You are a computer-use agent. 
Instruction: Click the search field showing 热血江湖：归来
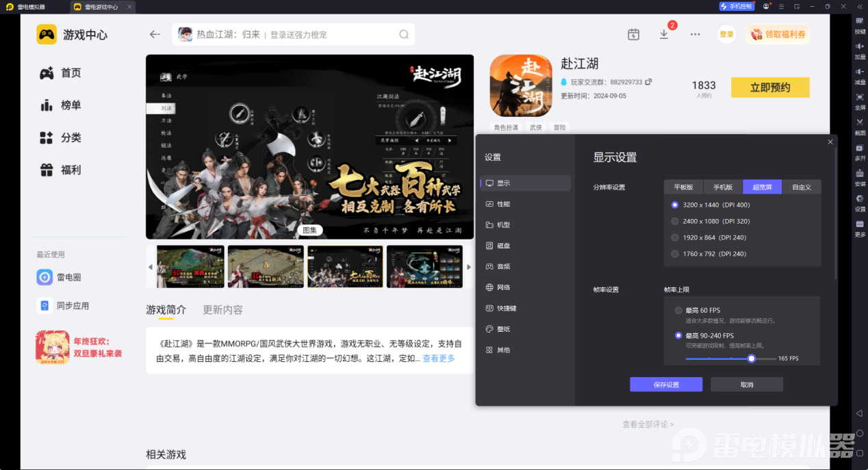pyautogui.click(x=293, y=34)
